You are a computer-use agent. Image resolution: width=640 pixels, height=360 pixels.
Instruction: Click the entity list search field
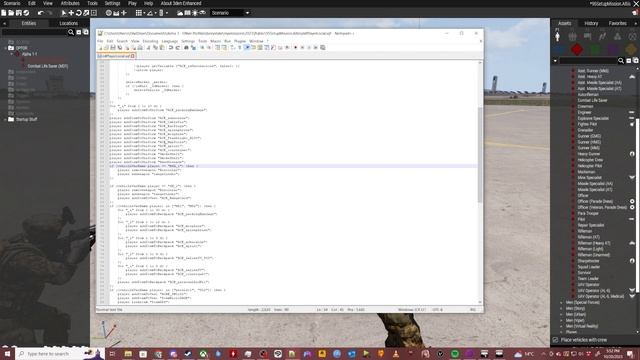click(x=35, y=32)
